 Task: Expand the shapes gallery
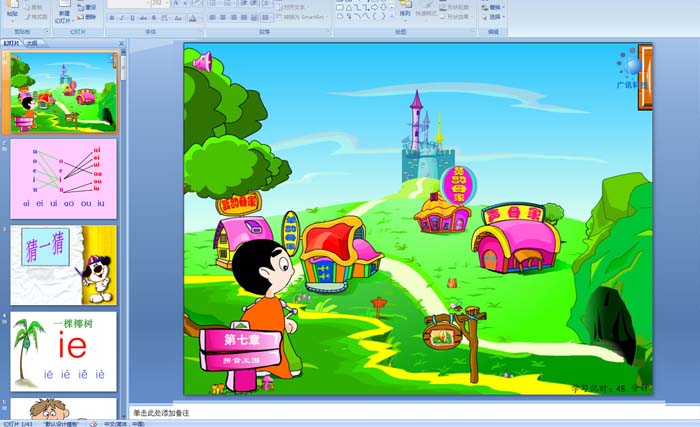pyautogui.click(x=392, y=16)
